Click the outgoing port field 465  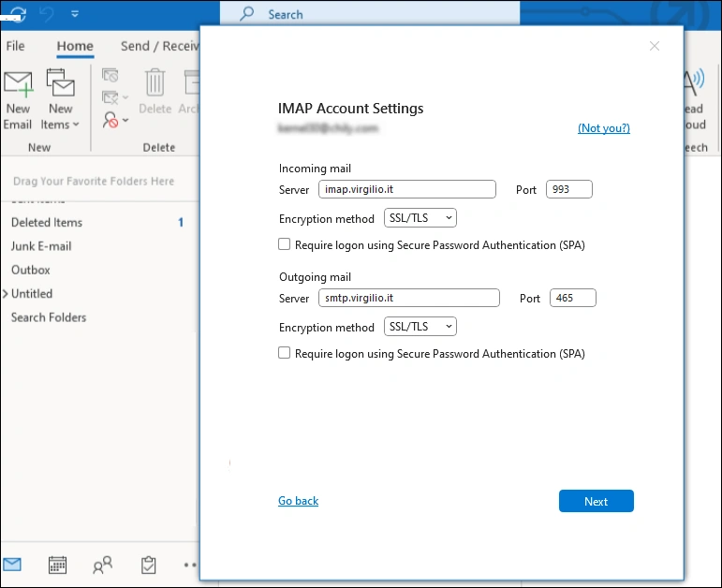[573, 298]
